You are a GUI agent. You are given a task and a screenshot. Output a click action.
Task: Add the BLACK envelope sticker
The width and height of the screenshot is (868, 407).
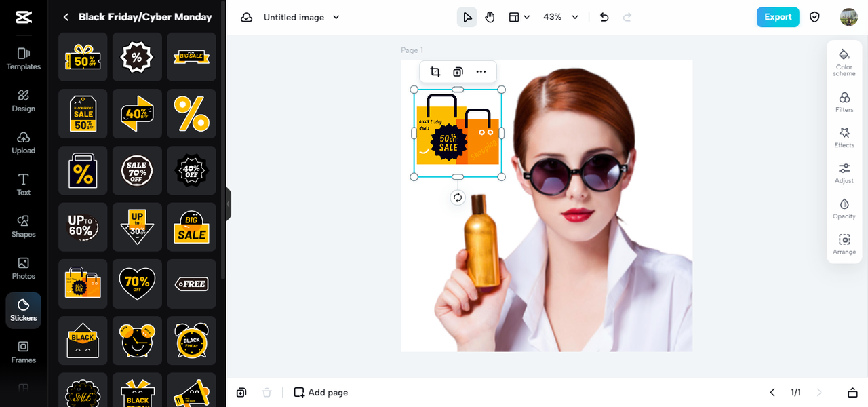pos(83,341)
